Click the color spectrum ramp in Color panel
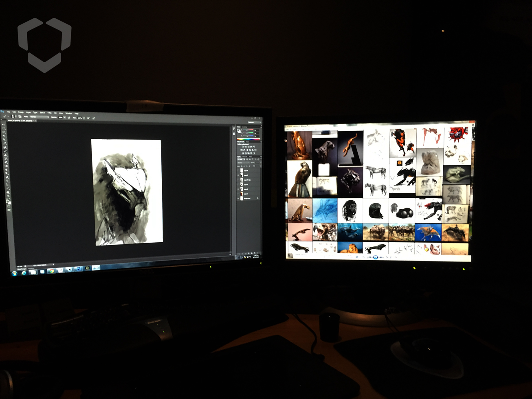 click(248, 139)
